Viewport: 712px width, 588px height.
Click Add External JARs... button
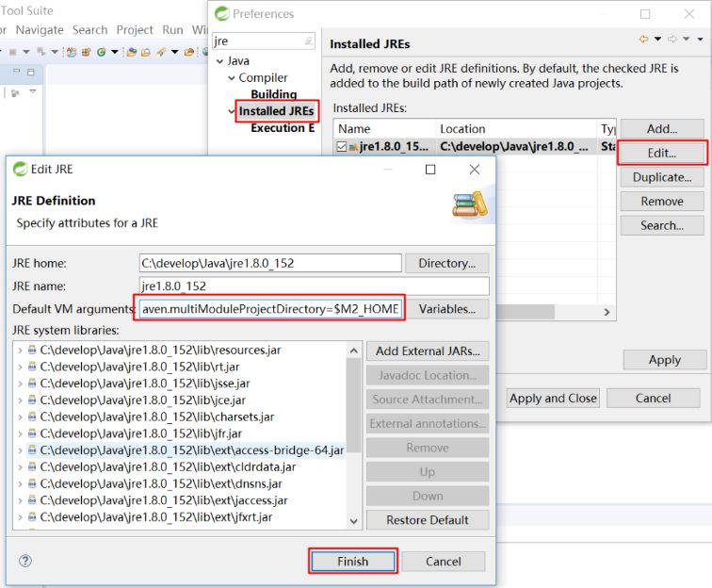coord(428,351)
